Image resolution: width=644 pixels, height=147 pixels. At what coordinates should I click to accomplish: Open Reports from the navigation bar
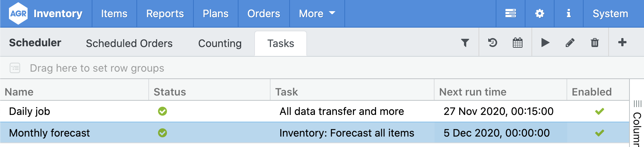point(165,13)
